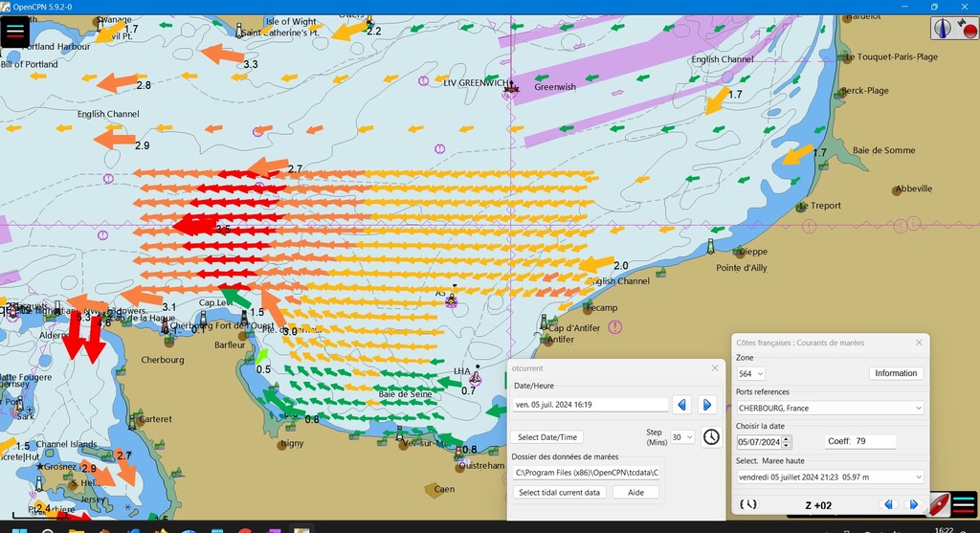Click the Z +02 timezone label
This screenshot has height=533, width=980.
click(x=818, y=505)
